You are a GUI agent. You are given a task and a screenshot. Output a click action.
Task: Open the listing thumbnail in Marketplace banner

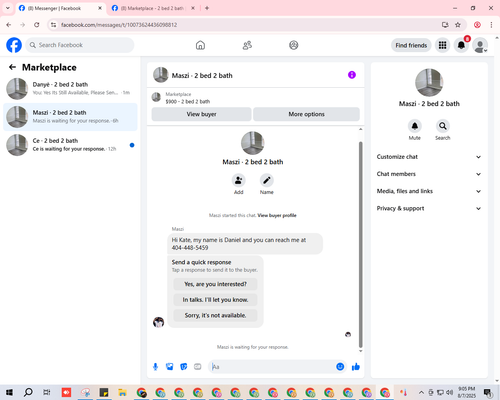(156, 97)
